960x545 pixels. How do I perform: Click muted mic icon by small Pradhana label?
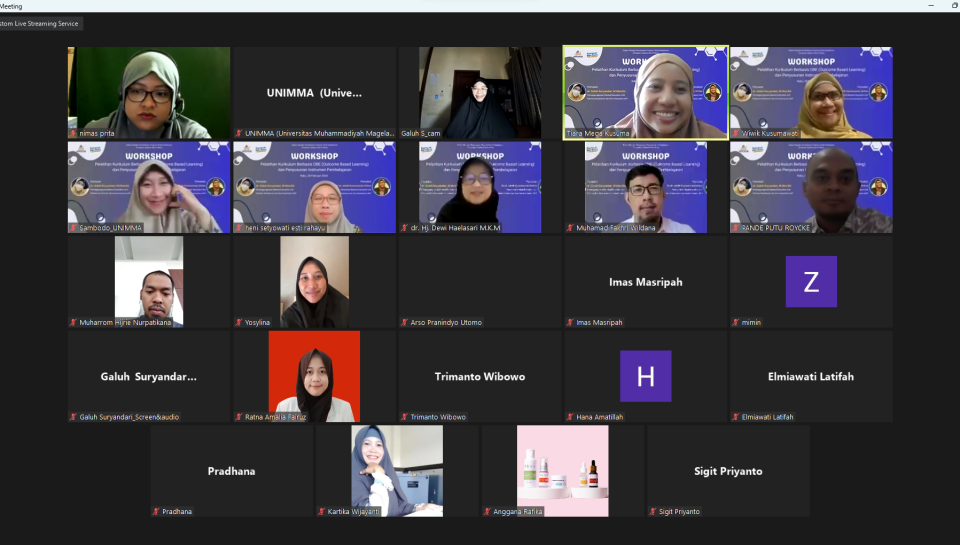tap(156, 512)
